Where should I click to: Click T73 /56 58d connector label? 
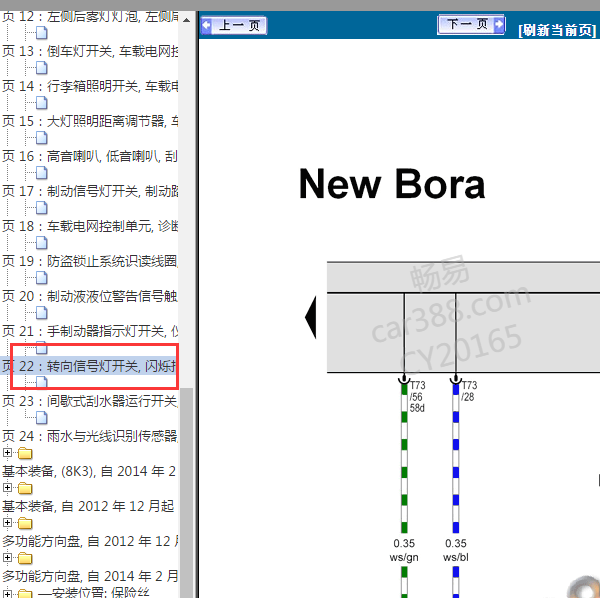417,396
